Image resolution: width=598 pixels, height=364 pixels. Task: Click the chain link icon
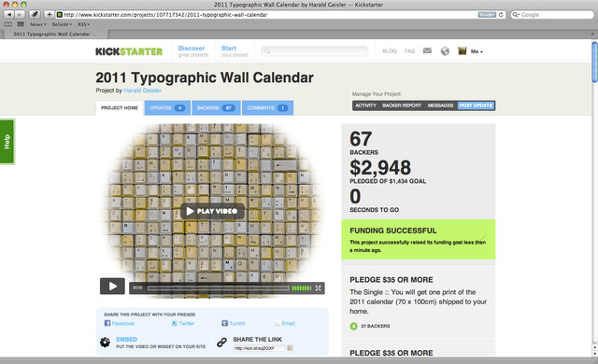click(221, 343)
